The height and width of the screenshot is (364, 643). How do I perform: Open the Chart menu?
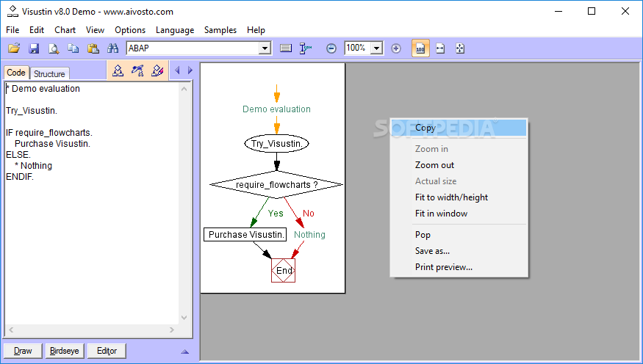(65, 30)
